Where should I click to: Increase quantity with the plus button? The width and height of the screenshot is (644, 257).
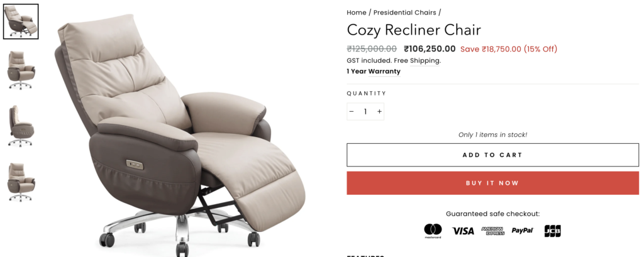[379, 112]
